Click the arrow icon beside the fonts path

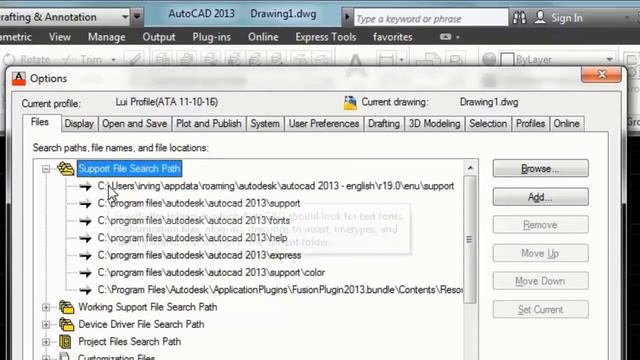pyautogui.click(x=85, y=221)
